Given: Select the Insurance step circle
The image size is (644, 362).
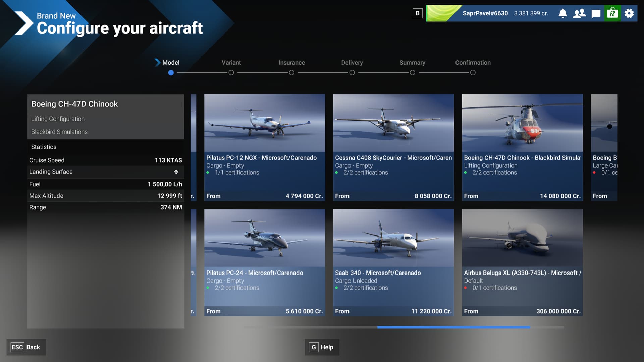Looking at the screenshot, I should pos(291,73).
